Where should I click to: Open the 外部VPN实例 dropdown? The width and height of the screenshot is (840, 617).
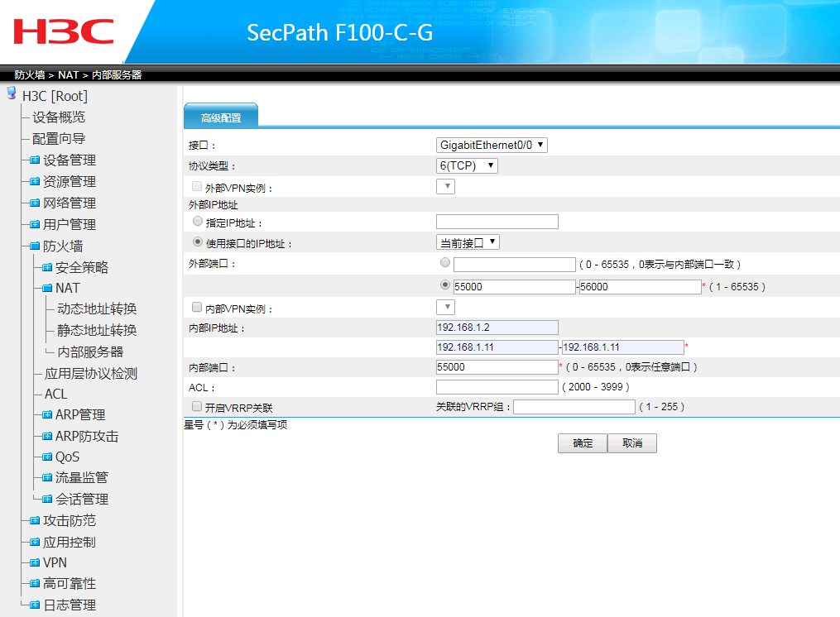tap(445, 186)
